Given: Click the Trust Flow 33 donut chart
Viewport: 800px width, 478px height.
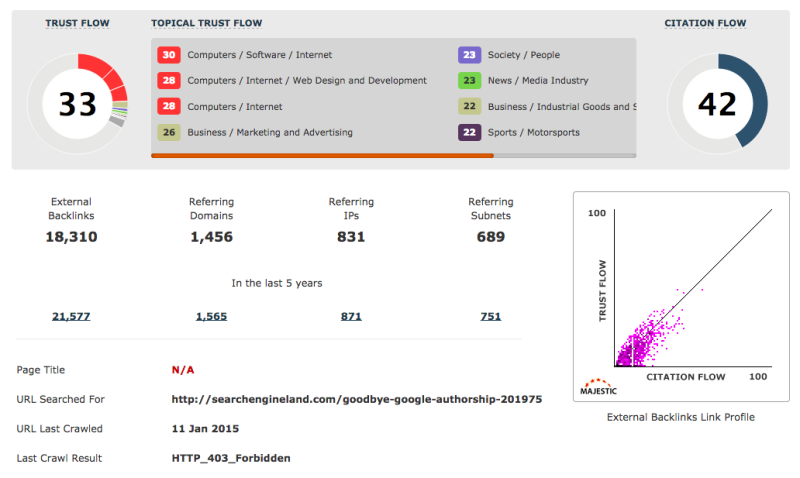Looking at the screenshot, I should pyautogui.click(x=78, y=104).
